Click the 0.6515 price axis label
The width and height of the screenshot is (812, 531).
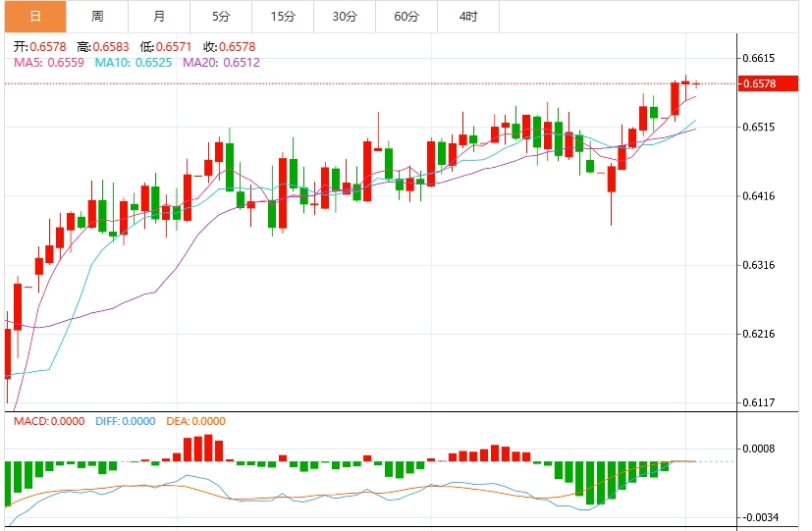click(x=759, y=127)
